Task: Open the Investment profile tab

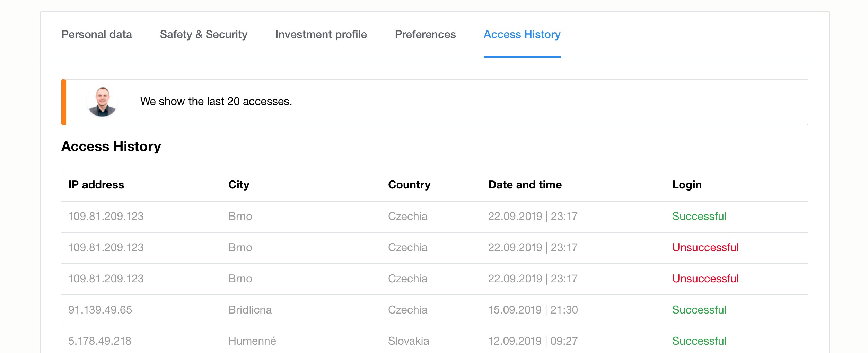Action: [x=321, y=35]
